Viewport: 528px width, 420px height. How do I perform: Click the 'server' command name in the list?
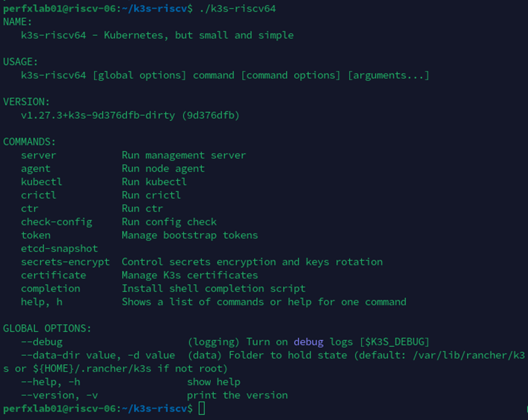click(x=38, y=155)
